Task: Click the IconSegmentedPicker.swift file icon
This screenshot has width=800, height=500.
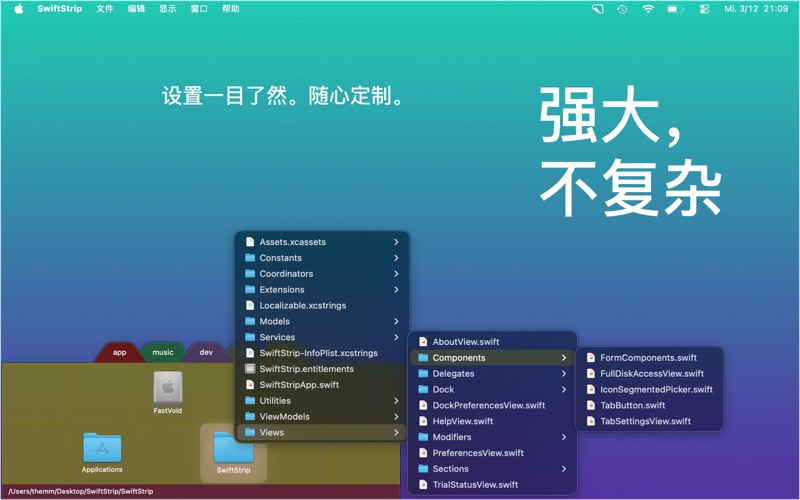Action: click(x=590, y=389)
